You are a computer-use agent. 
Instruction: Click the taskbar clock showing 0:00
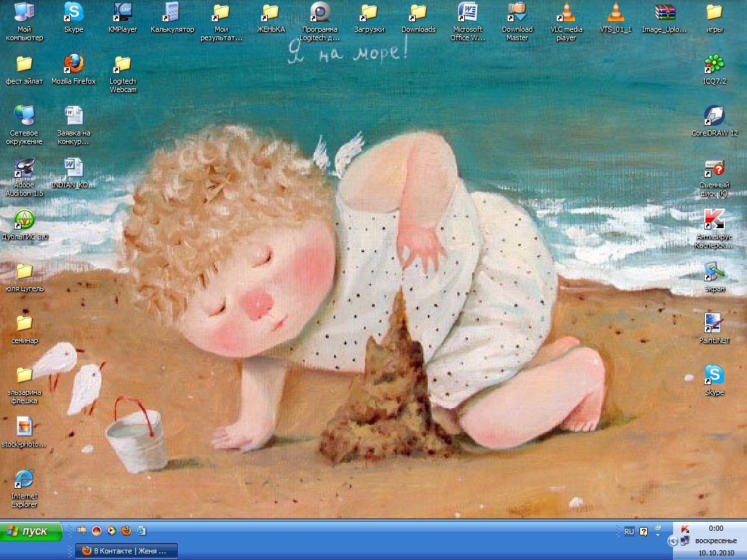click(x=716, y=528)
